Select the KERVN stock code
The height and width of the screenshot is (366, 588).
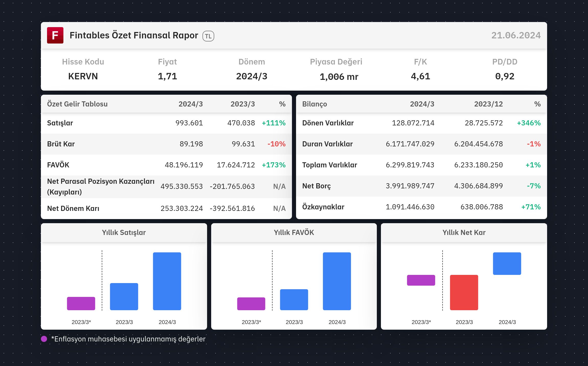click(83, 76)
